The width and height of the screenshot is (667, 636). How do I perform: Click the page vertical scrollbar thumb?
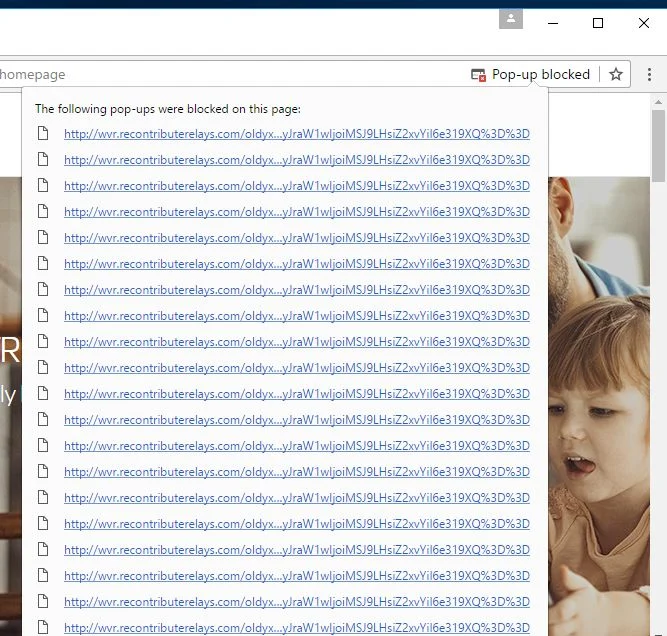click(658, 145)
